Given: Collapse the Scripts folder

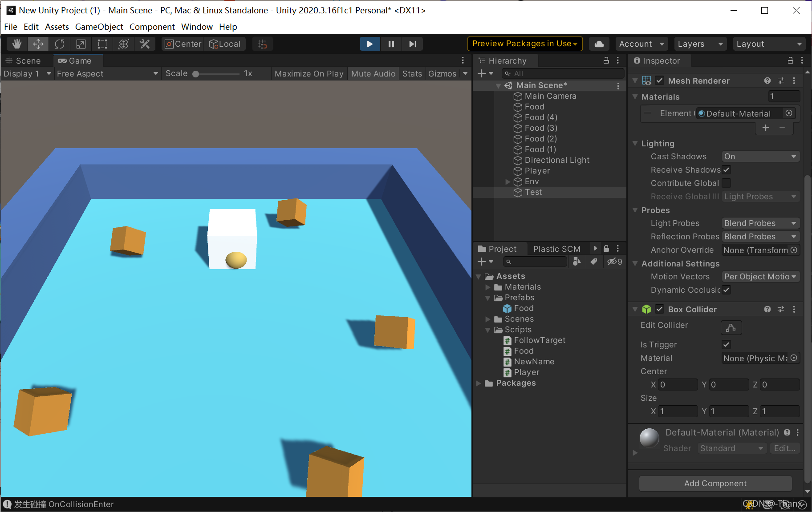Looking at the screenshot, I should (x=488, y=330).
